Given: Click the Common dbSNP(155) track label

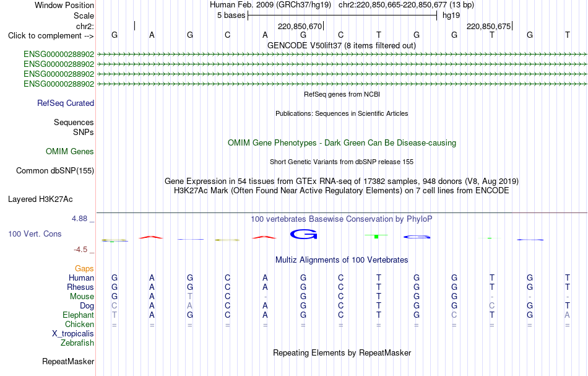Looking at the screenshot, I should pyautogui.click(x=55, y=170).
